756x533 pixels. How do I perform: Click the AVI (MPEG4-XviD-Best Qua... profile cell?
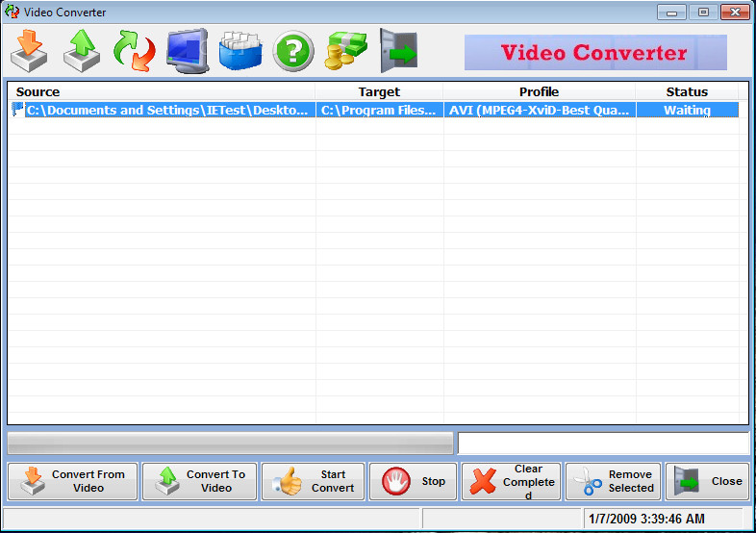tap(540, 110)
